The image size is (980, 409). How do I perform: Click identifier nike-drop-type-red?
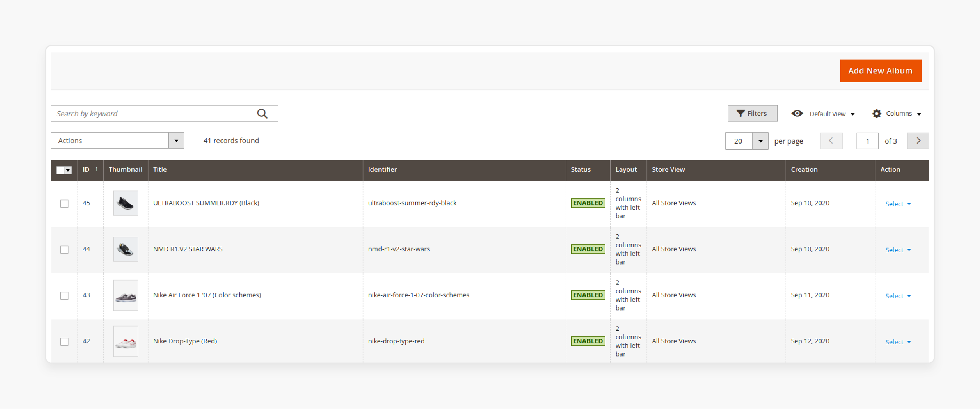click(x=396, y=341)
